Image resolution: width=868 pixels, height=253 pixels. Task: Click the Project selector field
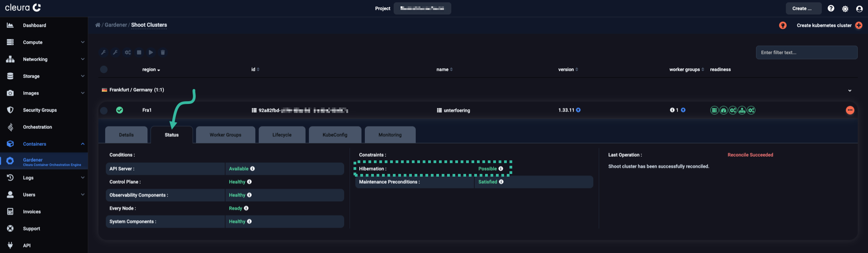(x=422, y=9)
